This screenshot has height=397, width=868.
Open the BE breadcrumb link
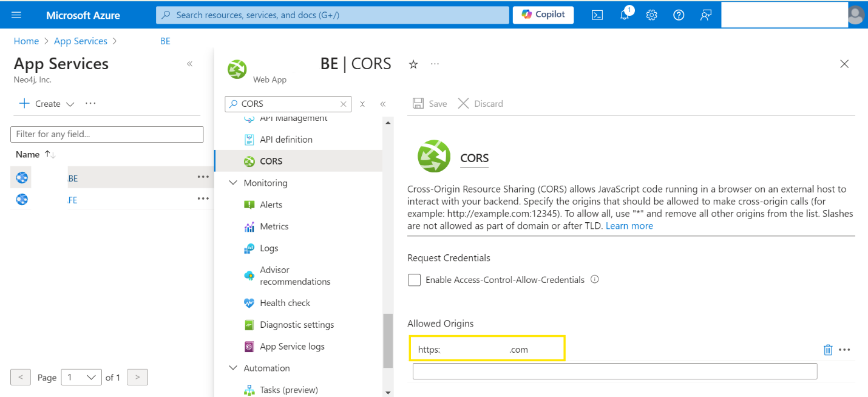tap(165, 41)
